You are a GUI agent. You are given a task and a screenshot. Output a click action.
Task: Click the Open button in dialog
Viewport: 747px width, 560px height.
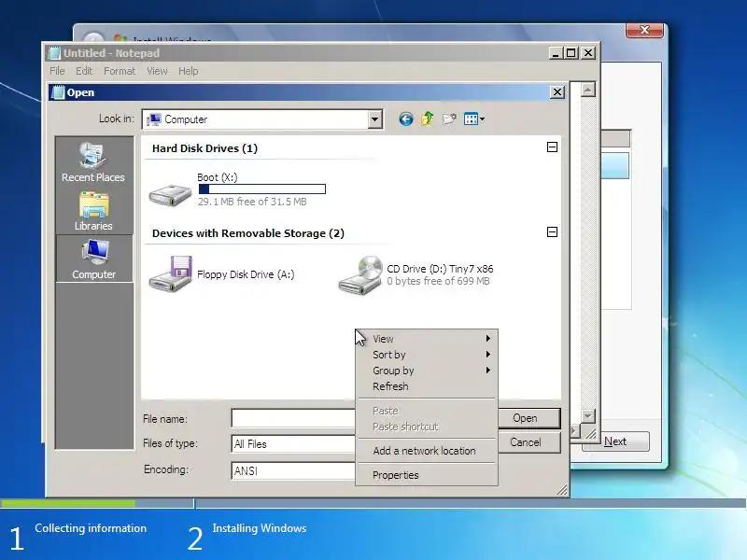click(529, 418)
